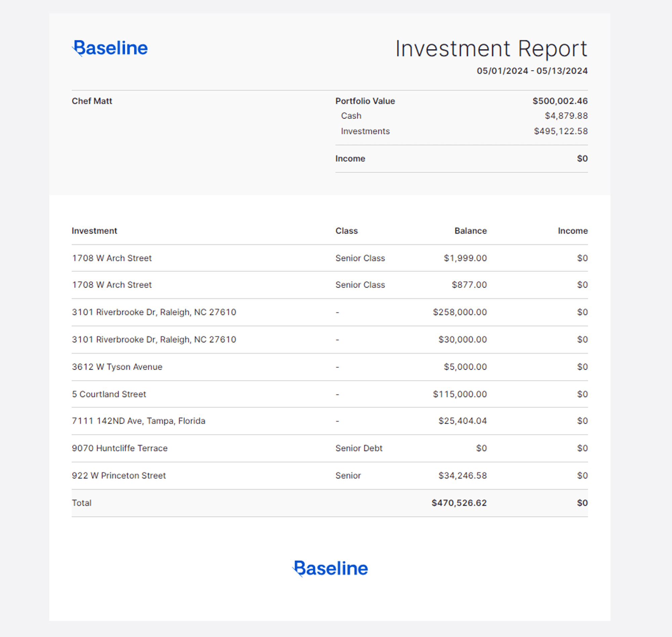The image size is (672, 637).
Task: Click the Baseline logo in the footer
Action: [330, 568]
